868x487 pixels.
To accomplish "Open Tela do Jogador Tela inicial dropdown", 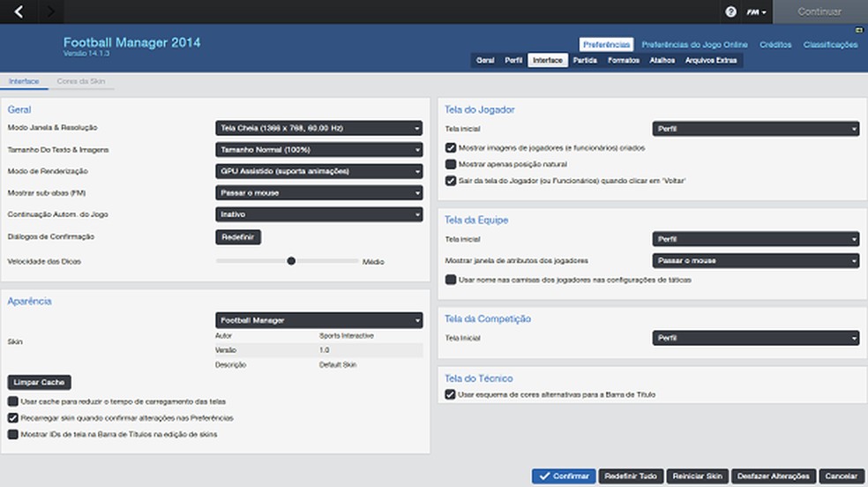I will point(756,129).
